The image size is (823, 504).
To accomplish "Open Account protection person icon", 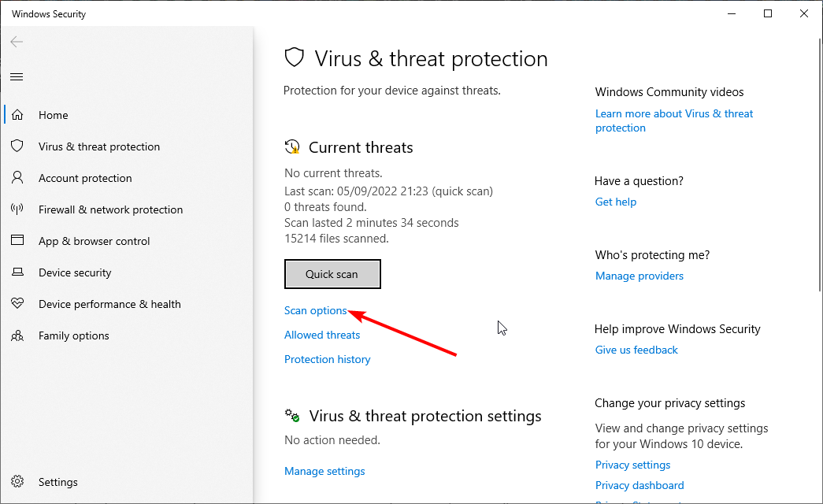I will 17,178.
